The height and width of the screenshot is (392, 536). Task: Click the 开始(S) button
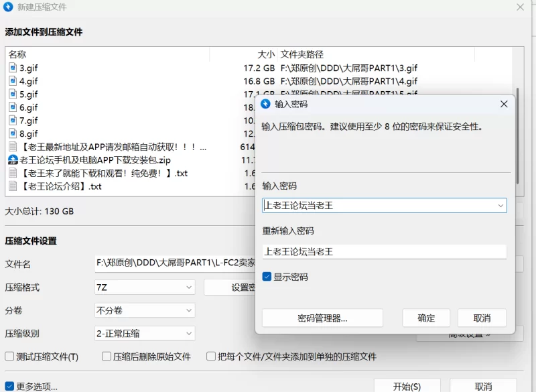click(407, 386)
